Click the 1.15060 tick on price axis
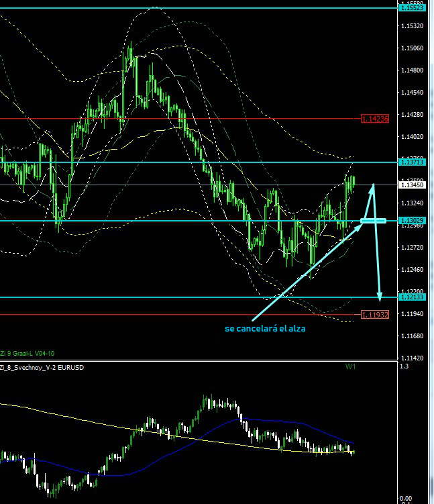Image resolution: width=434 pixels, height=504 pixels. tap(411, 48)
